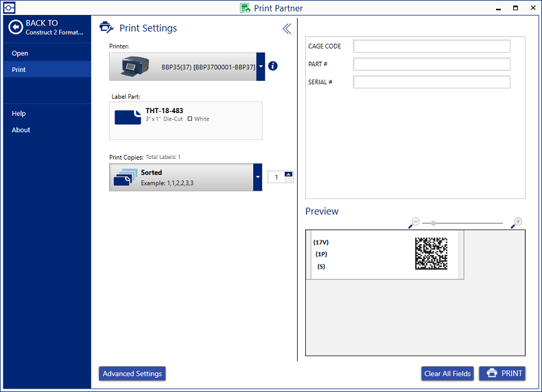This screenshot has height=392, width=542.
Task: Click the zoom out magnifier icon
Action: (414, 223)
